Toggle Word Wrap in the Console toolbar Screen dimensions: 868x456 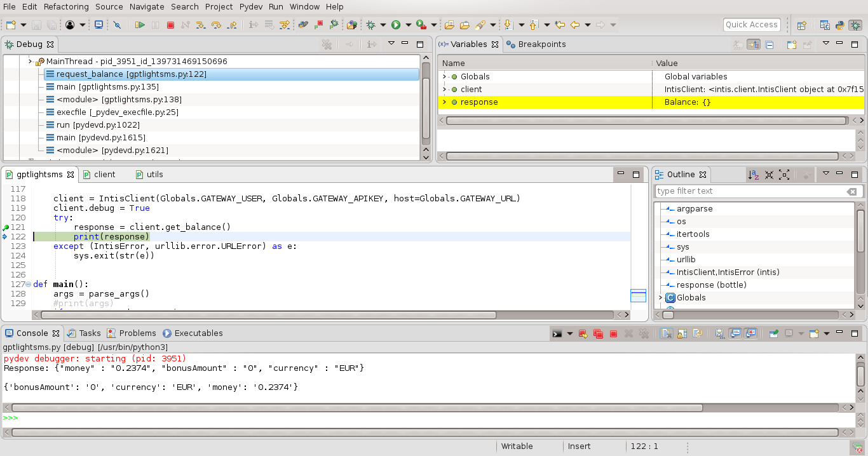coord(698,333)
